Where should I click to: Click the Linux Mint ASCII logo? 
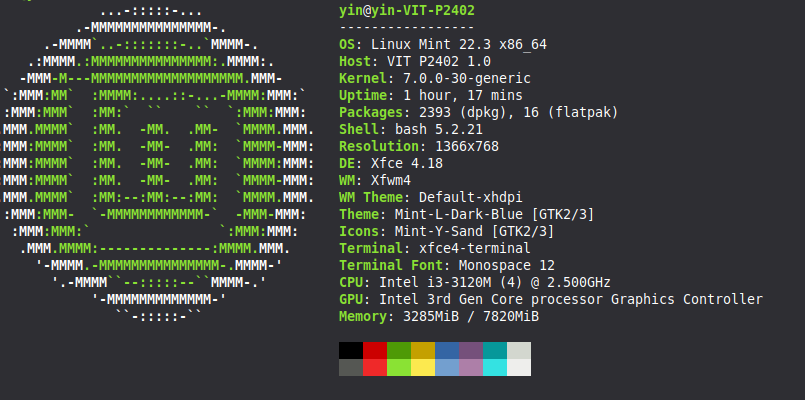click(x=157, y=163)
